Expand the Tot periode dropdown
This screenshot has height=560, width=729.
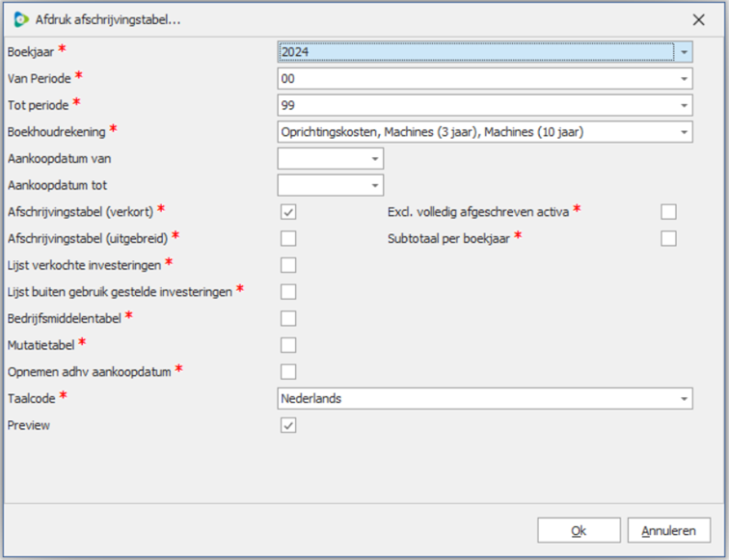(684, 105)
